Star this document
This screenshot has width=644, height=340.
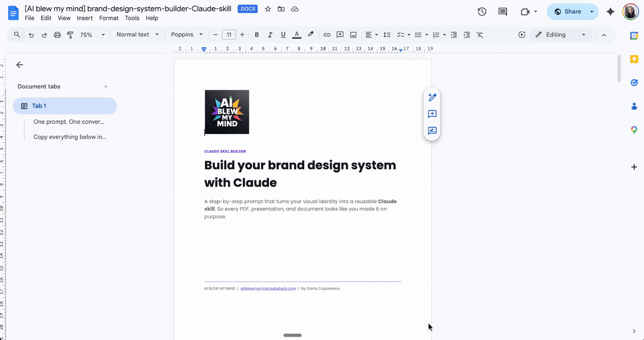point(268,9)
